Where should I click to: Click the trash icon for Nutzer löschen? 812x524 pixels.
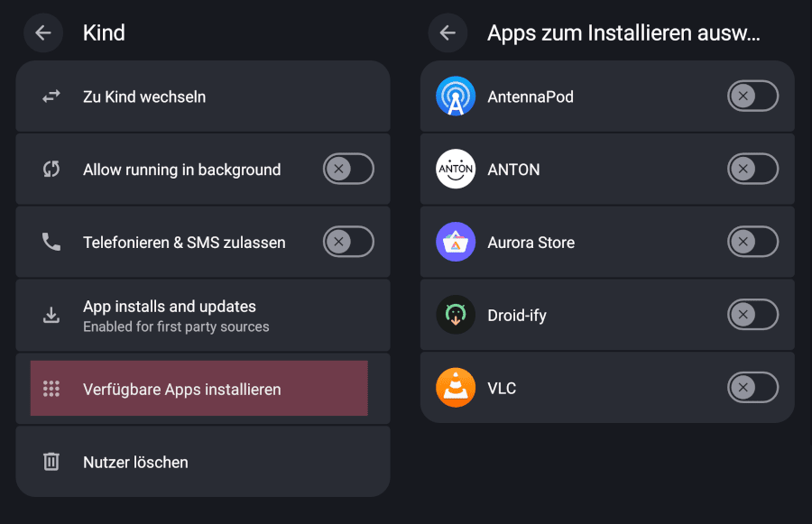click(x=51, y=462)
